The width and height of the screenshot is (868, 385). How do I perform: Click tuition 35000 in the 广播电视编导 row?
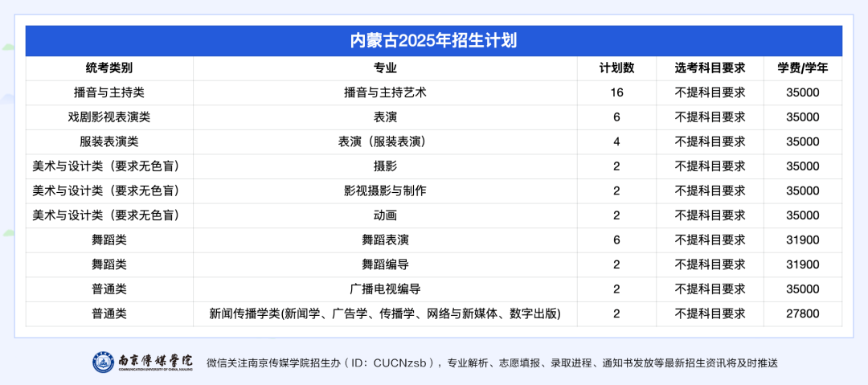tap(803, 289)
